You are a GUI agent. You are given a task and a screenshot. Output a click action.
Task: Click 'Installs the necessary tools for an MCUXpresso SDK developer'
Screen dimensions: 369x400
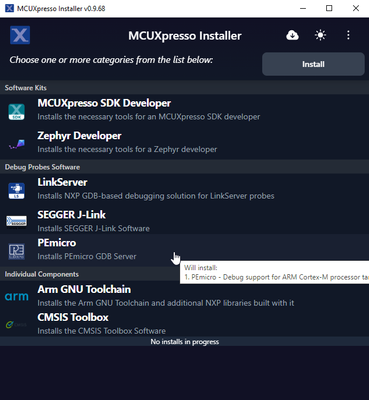149,117
